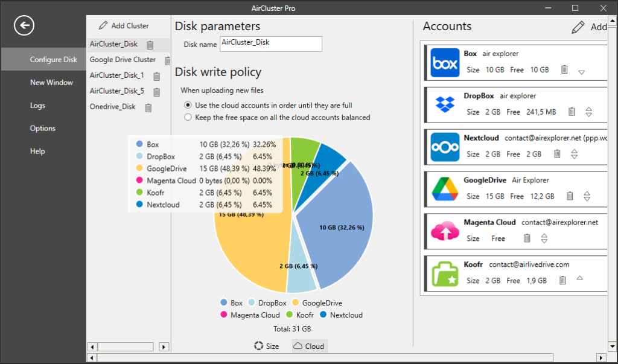The width and height of the screenshot is (618, 364).
Task: Click the pencil icon beside Add Cluster
Action: coord(103,25)
